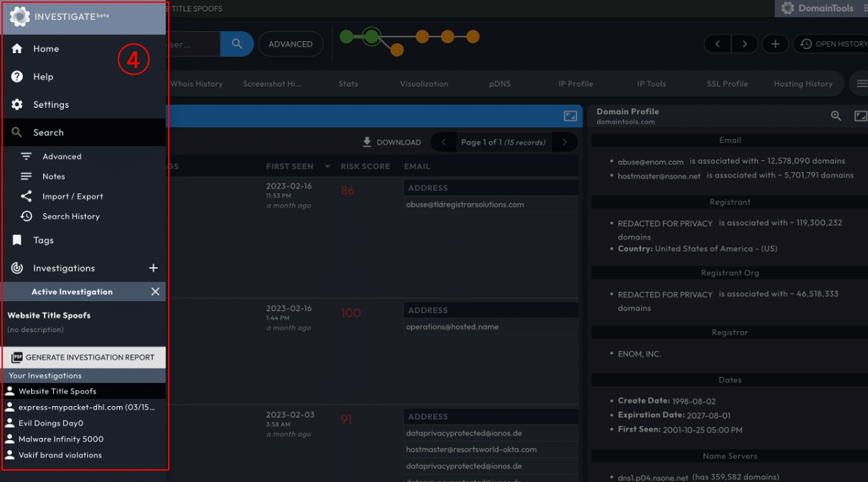Click the first green history node
868x482 pixels.
346,36
